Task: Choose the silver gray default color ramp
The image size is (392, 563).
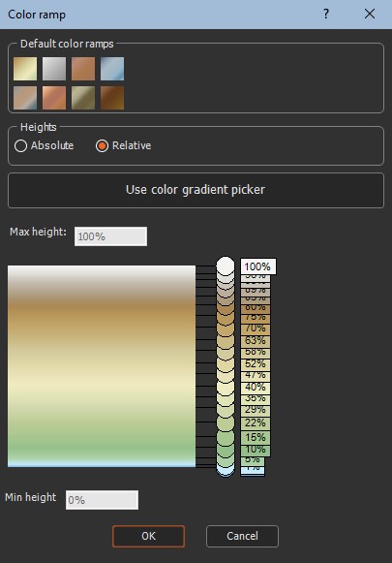Action: pos(54,69)
